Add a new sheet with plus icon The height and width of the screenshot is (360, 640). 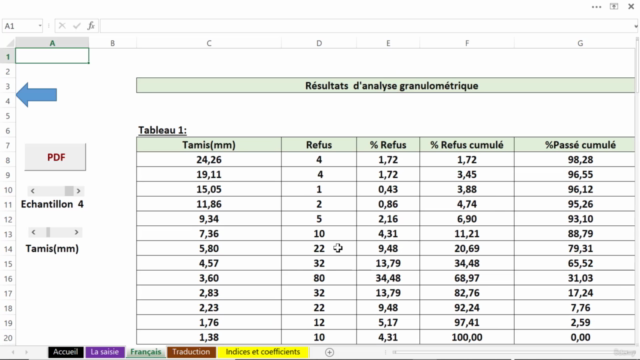(329, 352)
